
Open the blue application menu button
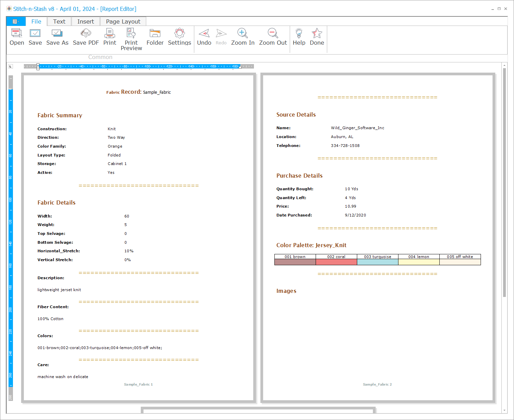pos(16,21)
